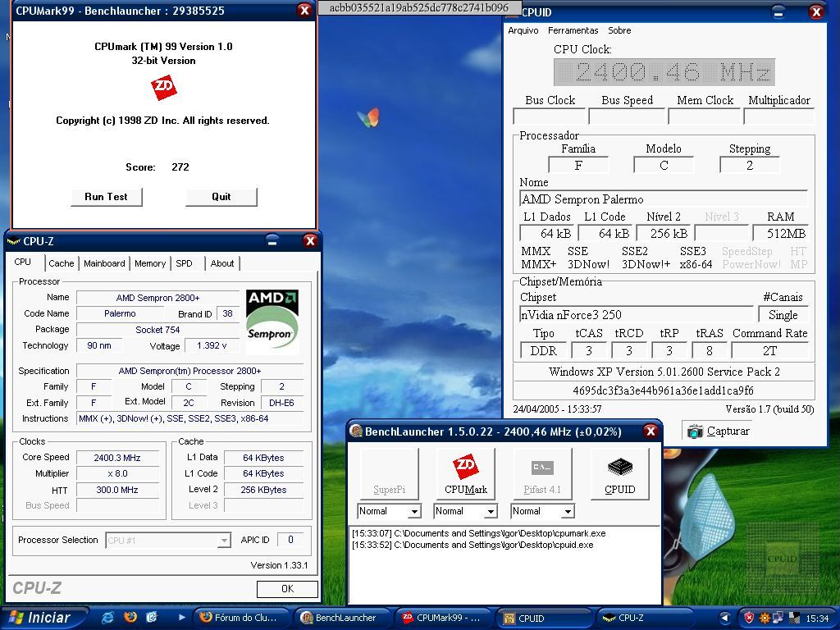
Task: Open Normal priority dropdown under Pifast 4.1
Action: pyautogui.click(x=568, y=512)
